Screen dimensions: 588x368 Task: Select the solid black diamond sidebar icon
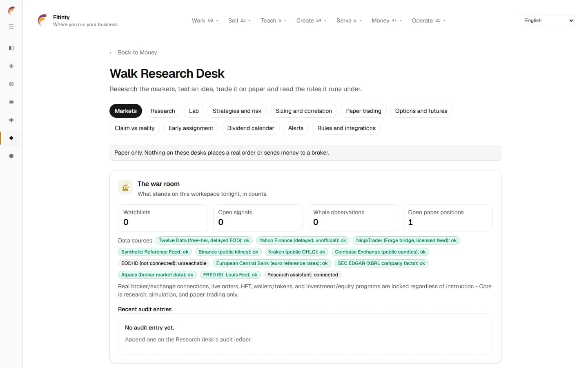pyautogui.click(x=11, y=138)
